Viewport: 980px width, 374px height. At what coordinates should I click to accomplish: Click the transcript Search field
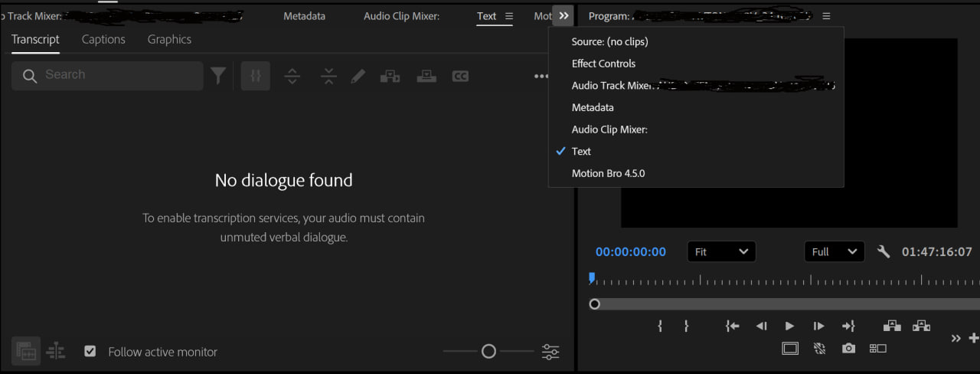(115, 75)
